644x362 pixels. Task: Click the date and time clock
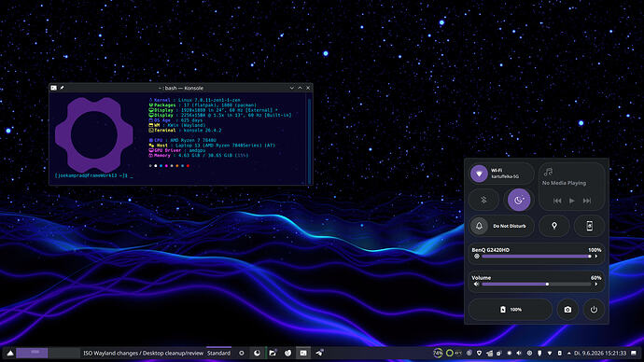600,353
